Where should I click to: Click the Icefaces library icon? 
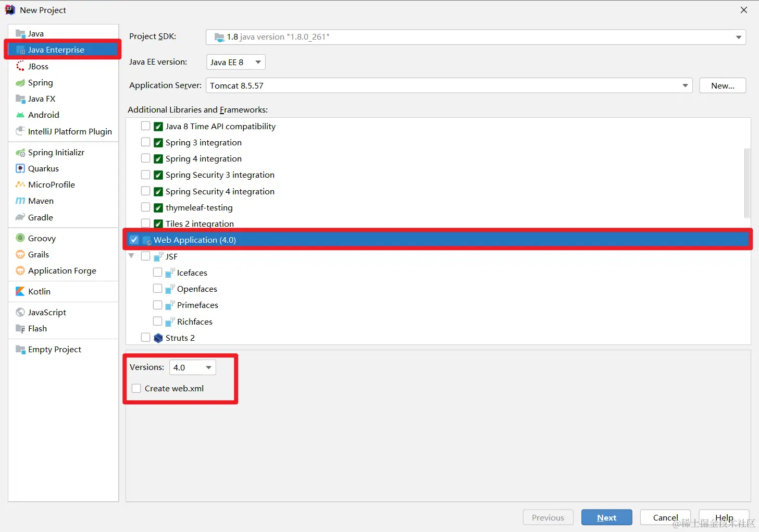[x=170, y=273]
